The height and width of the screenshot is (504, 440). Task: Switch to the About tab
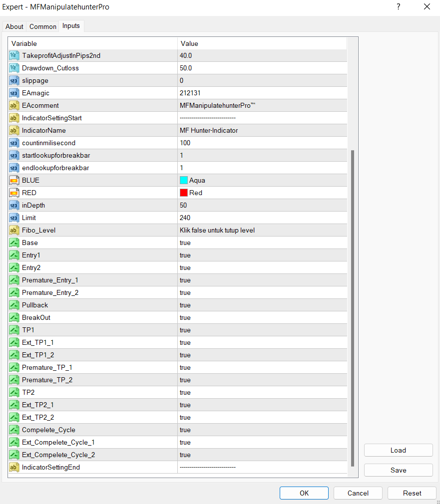click(14, 26)
